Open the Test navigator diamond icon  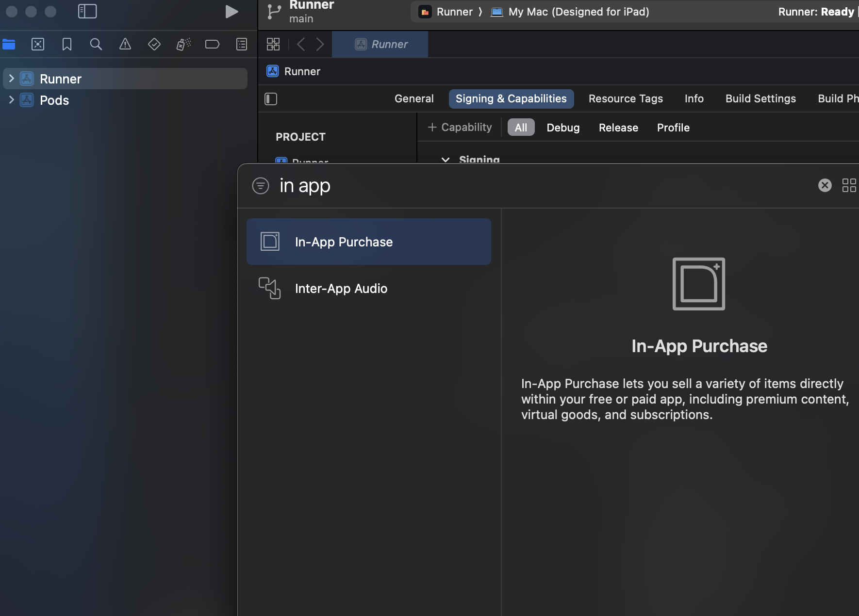click(x=154, y=45)
